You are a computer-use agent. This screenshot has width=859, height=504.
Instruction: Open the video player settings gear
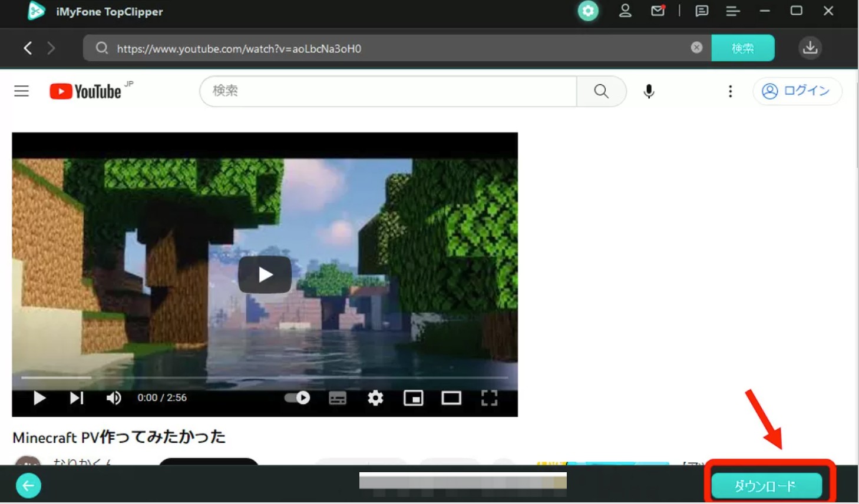click(375, 398)
